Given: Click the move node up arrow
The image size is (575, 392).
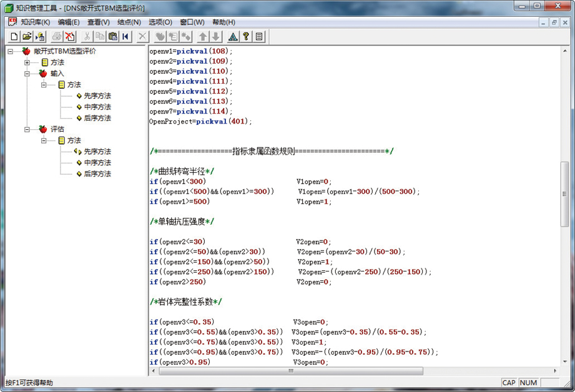Looking at the screenshot, I should coord(203,36).
